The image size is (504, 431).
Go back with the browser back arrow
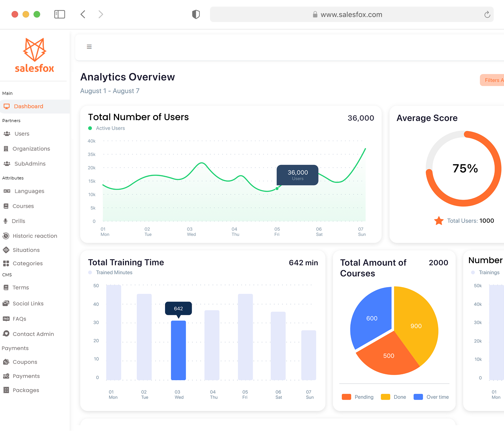coord(83,14)
